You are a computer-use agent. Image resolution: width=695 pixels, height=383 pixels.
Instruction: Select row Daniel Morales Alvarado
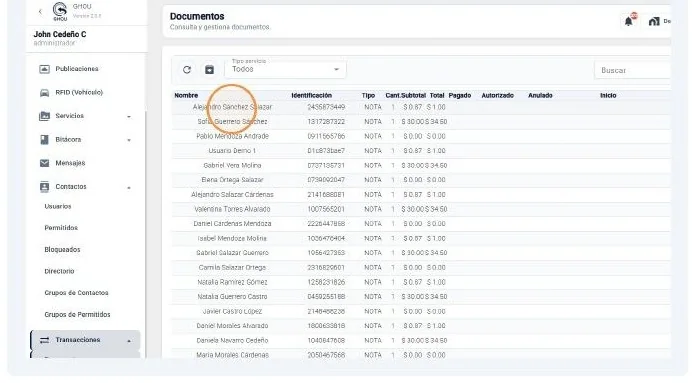[421, 326]
